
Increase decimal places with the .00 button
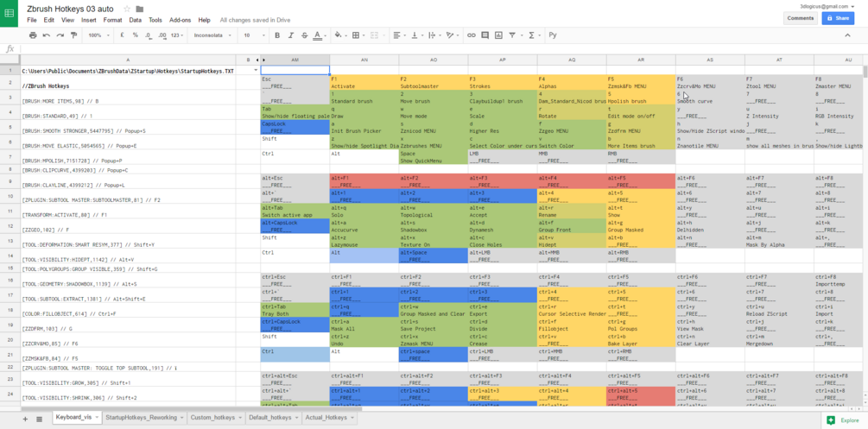coord(162,35)
